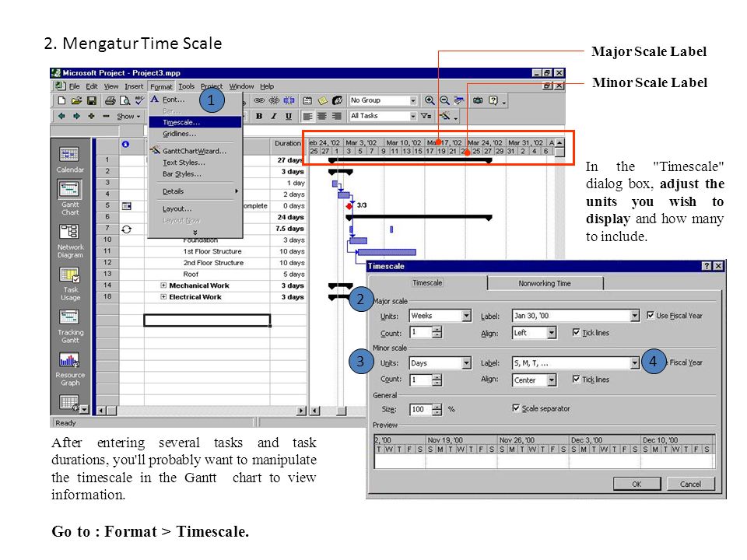Image resolution: width=747 pixels, height=560 pixels.
Task: Click the Link Tasks chain icon
Action: (x=259, y=100)
